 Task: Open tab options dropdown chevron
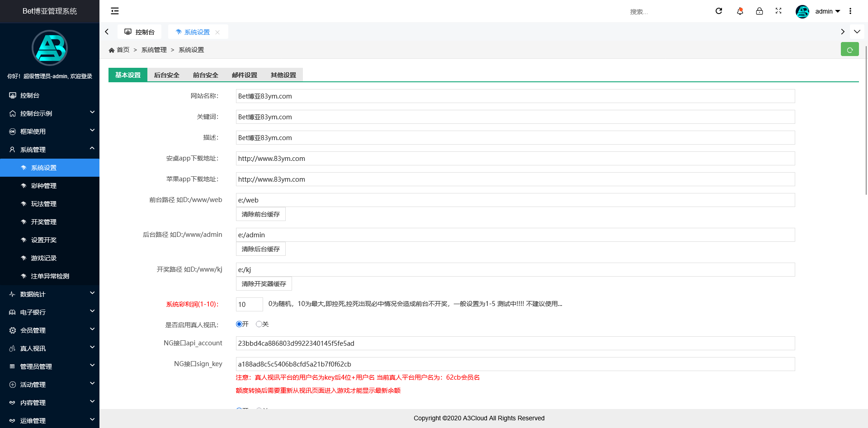(x=857, y=32)
